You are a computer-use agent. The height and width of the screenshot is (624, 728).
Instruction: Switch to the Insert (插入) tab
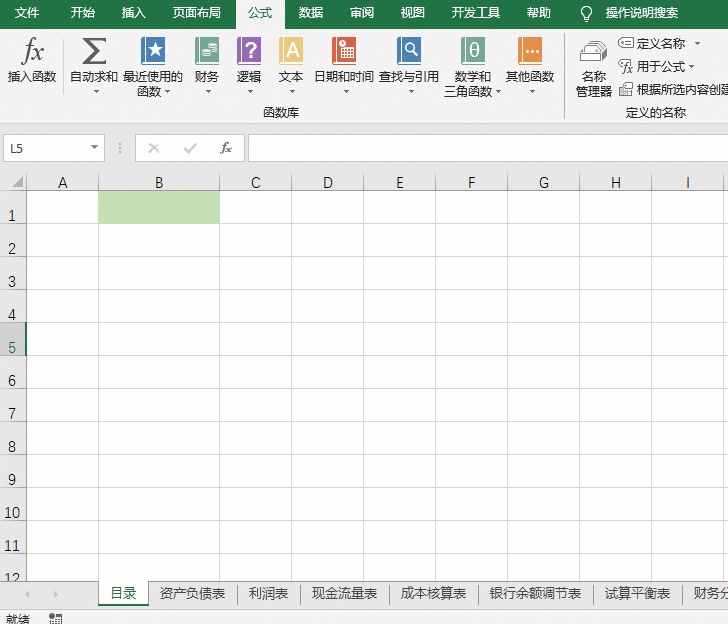coord(134,13)
